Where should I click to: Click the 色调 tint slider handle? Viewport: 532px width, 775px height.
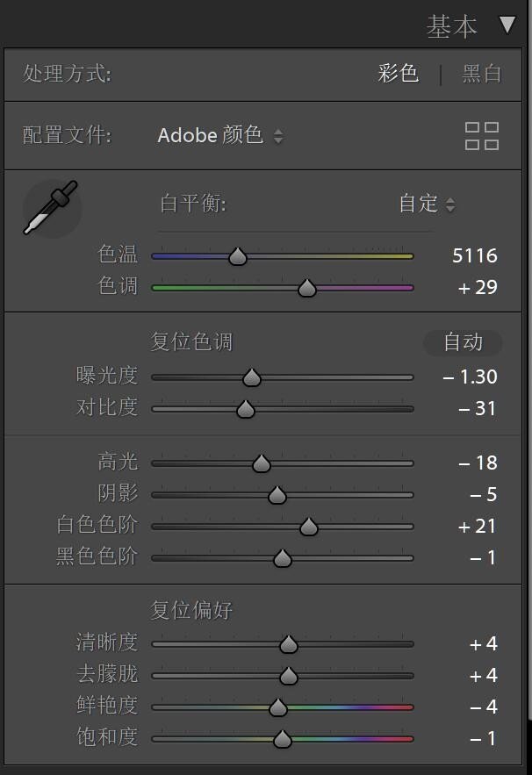click(306, 289)
